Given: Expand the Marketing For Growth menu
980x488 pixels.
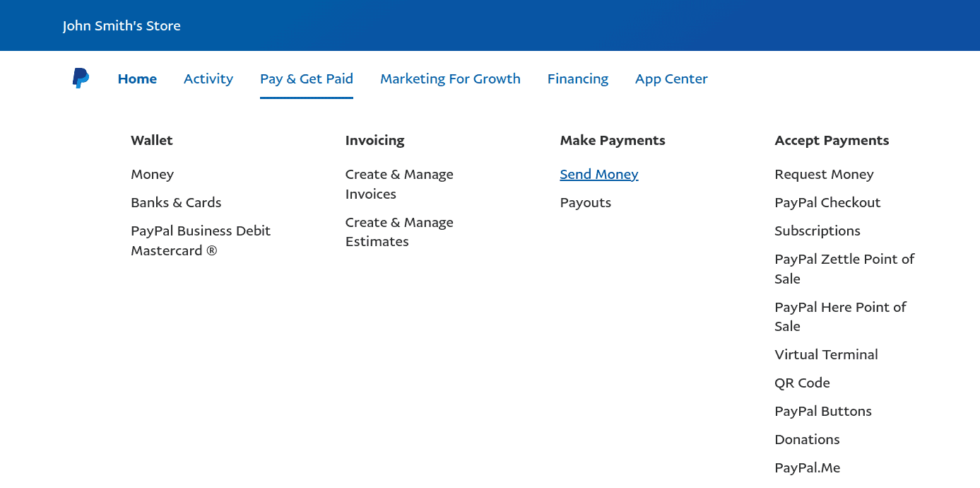Looking at the screenshot, I should tap(450, 79).
